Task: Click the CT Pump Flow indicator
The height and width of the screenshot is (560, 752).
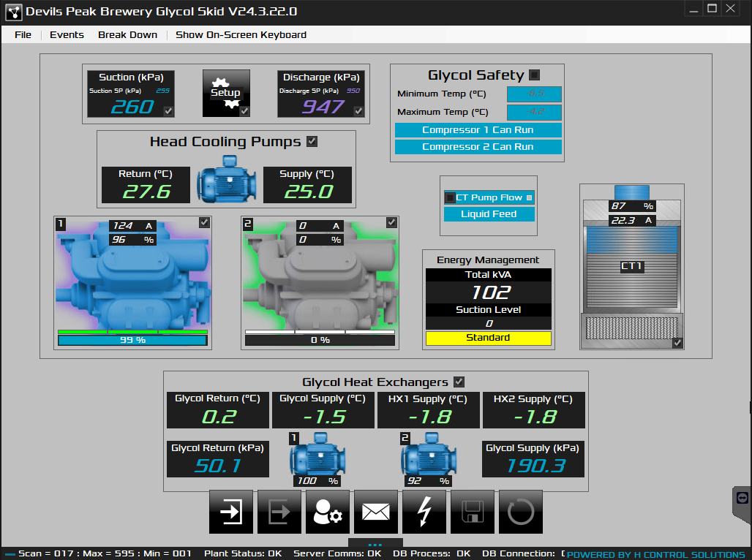Action: click(489, 197)
